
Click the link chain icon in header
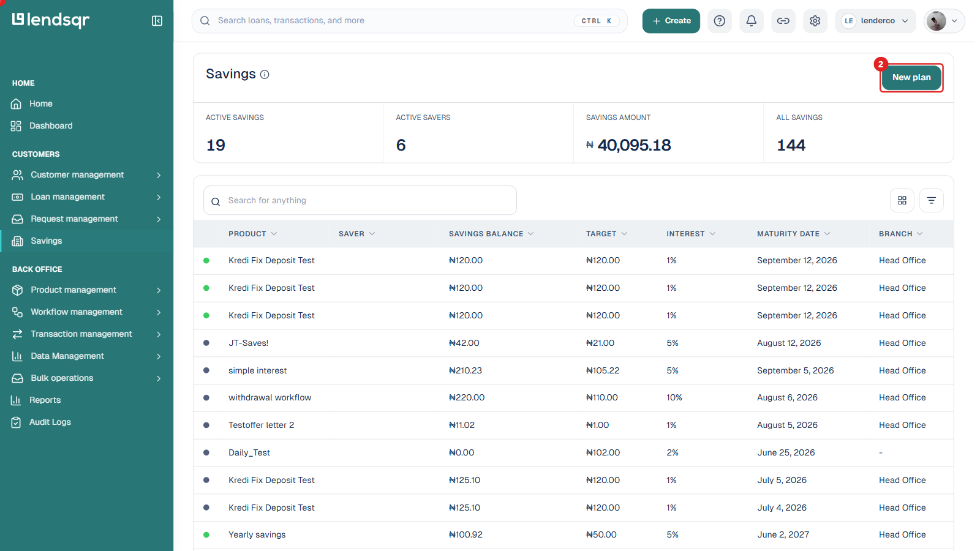tap(783, 21)
